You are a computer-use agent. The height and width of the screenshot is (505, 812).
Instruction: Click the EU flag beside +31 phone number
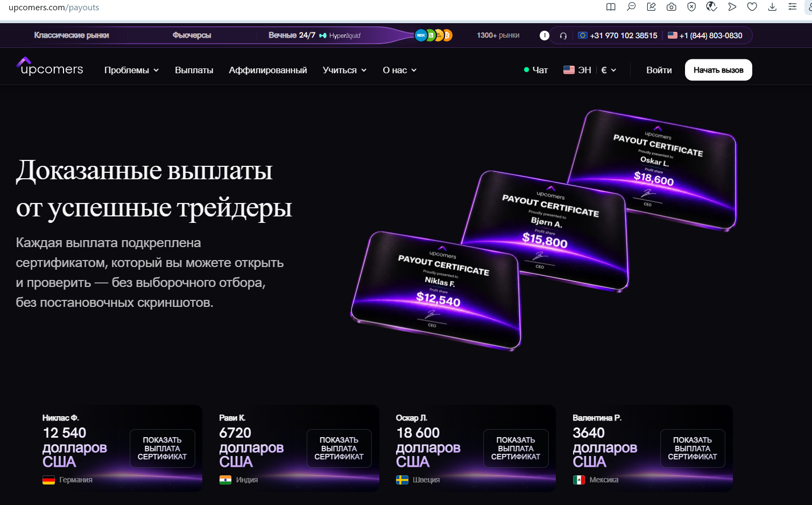[582, 36]
